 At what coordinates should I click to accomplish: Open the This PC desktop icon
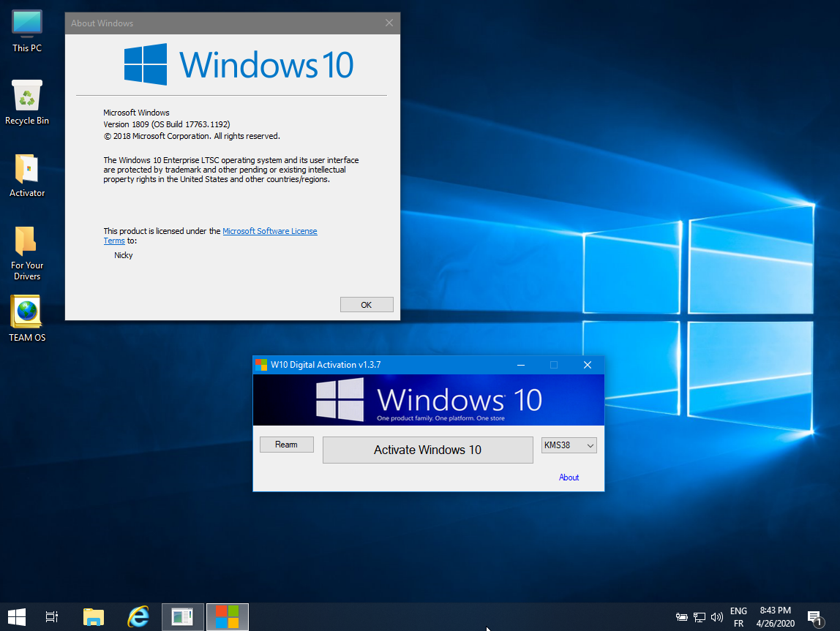[x=27, y=31]
